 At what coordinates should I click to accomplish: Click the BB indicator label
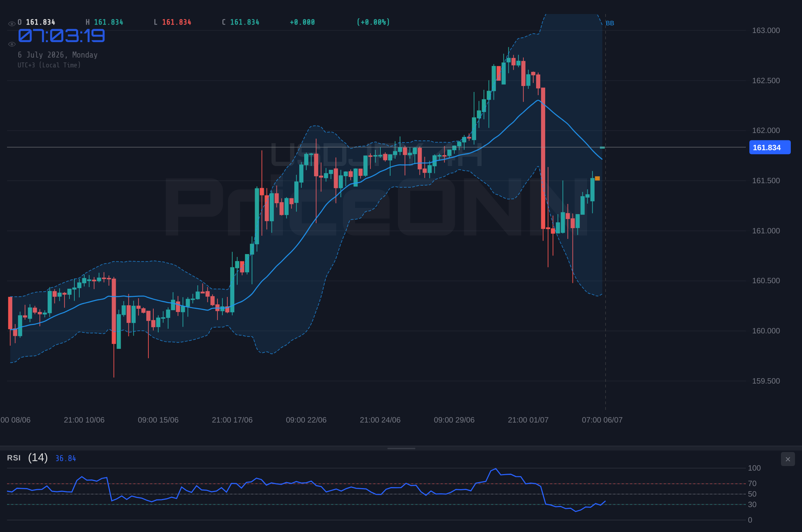coord(610,23)
